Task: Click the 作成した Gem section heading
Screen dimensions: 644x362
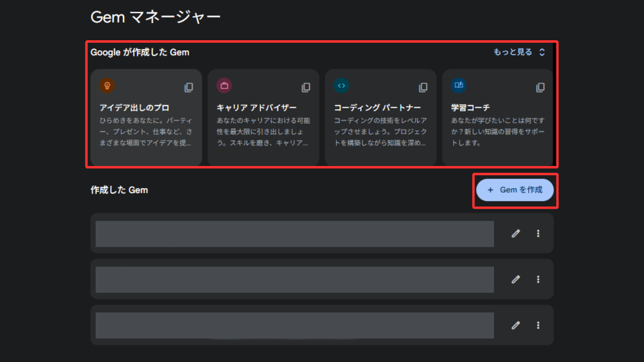Action: pyautogui.click(x=119, y=190)
